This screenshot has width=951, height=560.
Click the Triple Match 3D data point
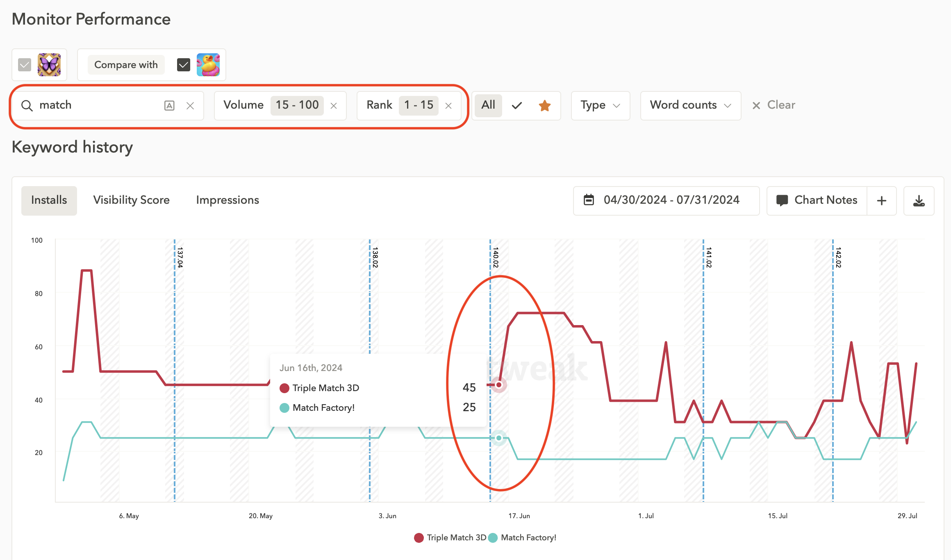tap(499, 385)
